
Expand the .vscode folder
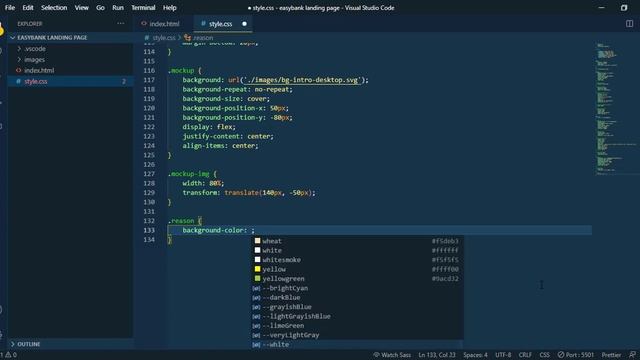click(70, 49)
